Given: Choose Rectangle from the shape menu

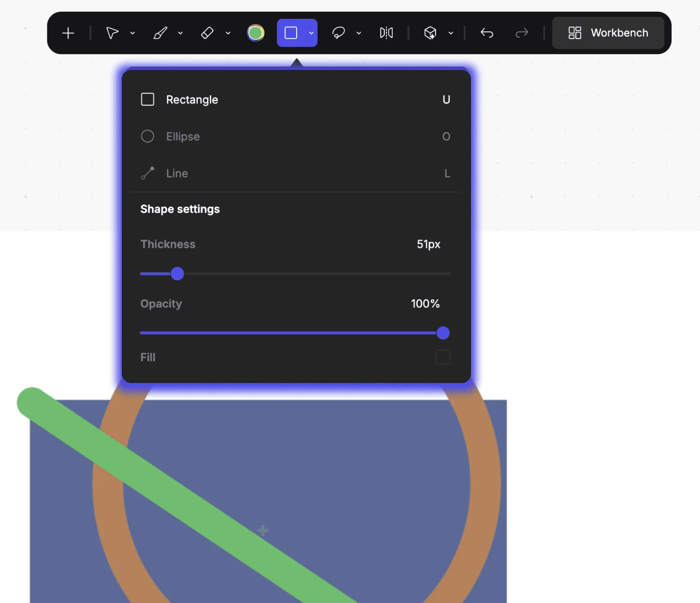Looking at the screenshot, I should coord(296,100).
